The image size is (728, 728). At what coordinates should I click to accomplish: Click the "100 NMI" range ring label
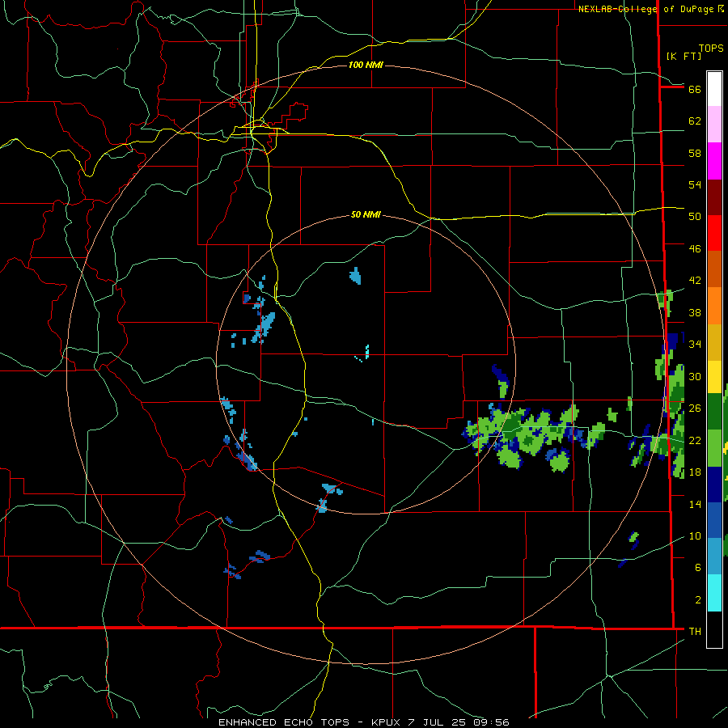coord(366,65)
